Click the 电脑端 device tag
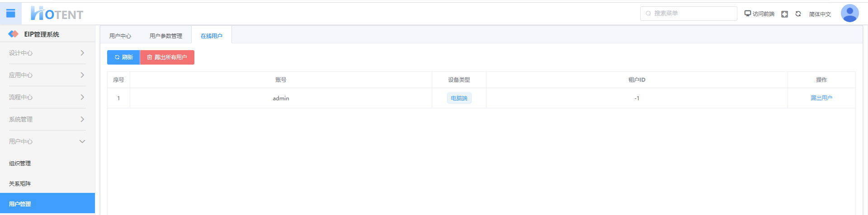 pos(459,98)
